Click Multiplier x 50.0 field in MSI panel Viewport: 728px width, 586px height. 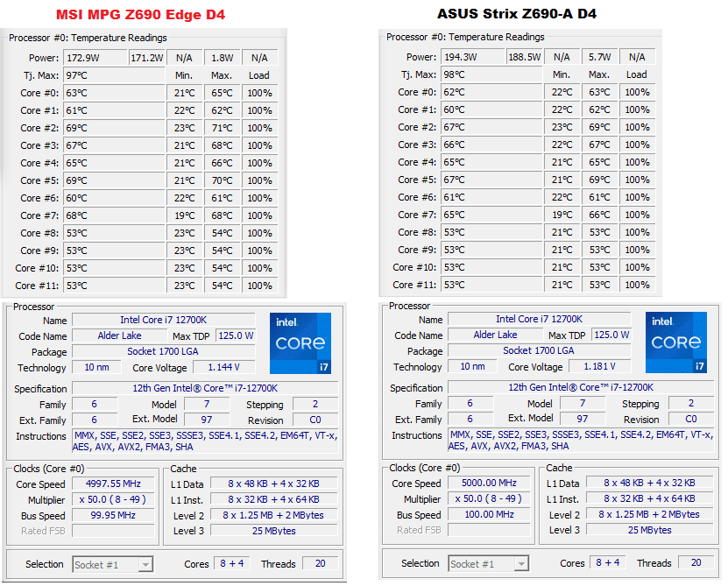pos(113,499)
